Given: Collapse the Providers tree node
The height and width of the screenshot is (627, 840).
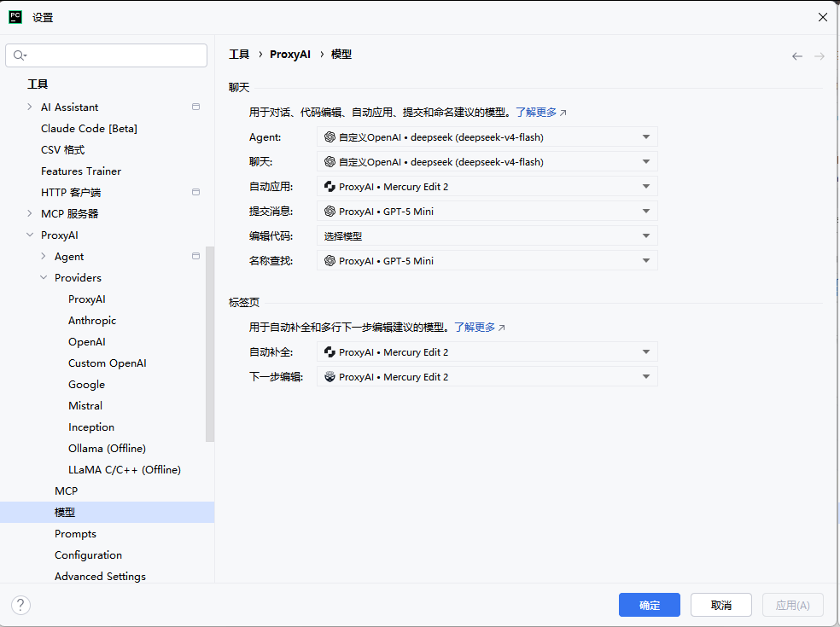Looking at the screenshot, I should [x=44, y=277].
